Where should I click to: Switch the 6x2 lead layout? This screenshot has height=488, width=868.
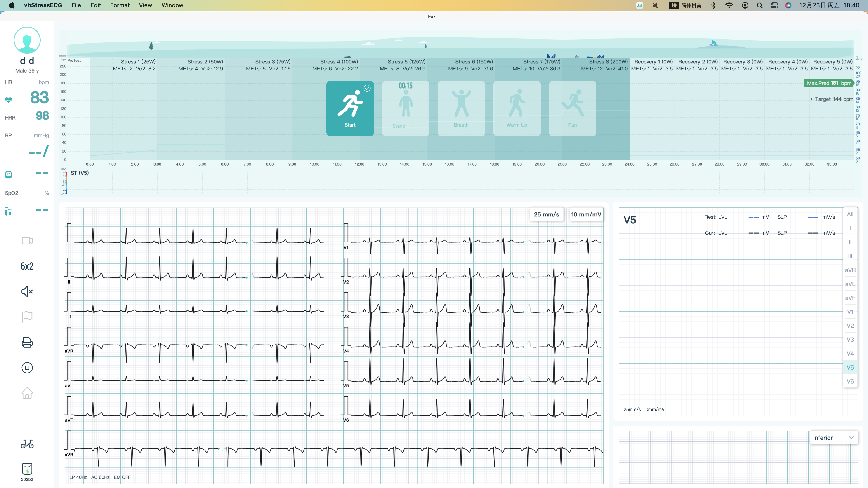27,266
